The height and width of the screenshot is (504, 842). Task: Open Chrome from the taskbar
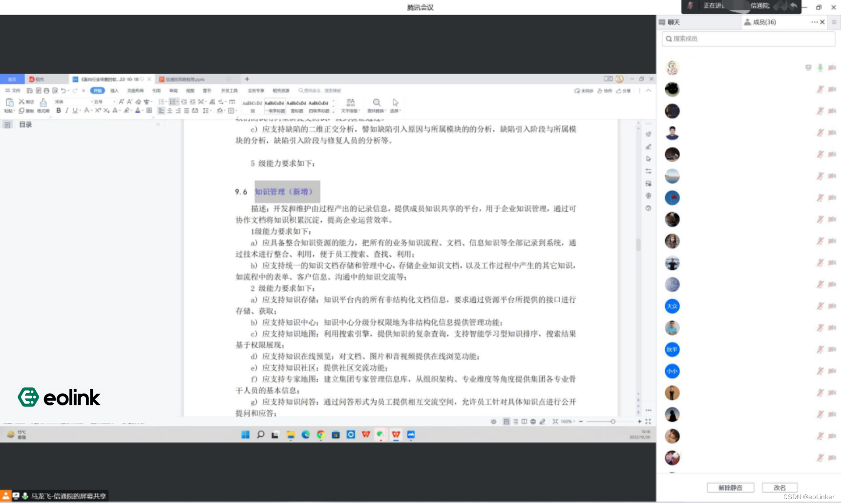tap(320, 435)
